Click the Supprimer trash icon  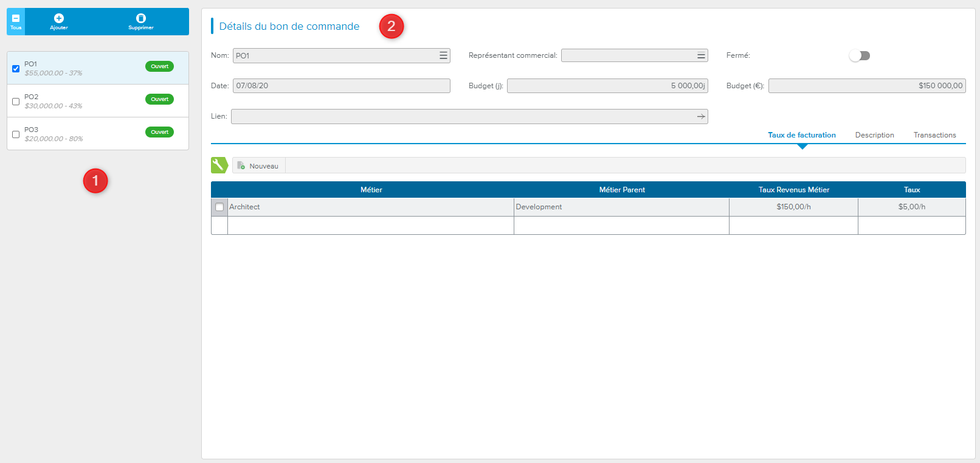[141, 18]
